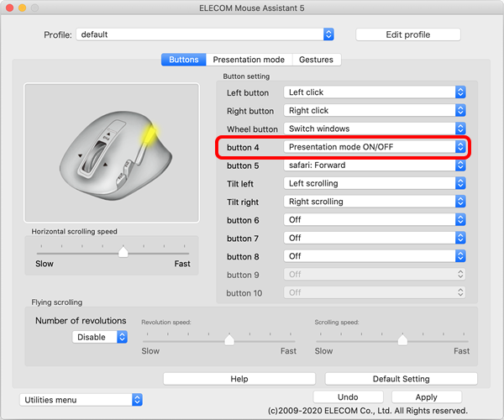Click the Horizontal scrolling speed slider handle
504x420 pixels.
(x=123, y=252)
